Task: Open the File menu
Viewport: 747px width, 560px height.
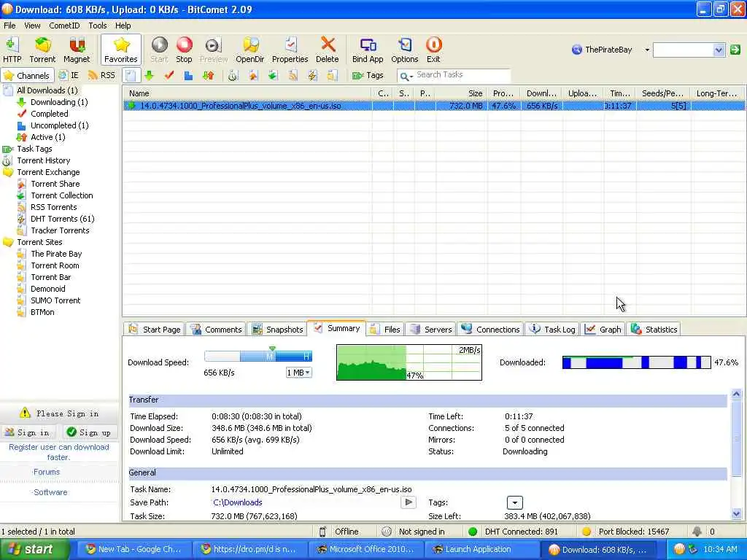Action: [x=9, y=26]
